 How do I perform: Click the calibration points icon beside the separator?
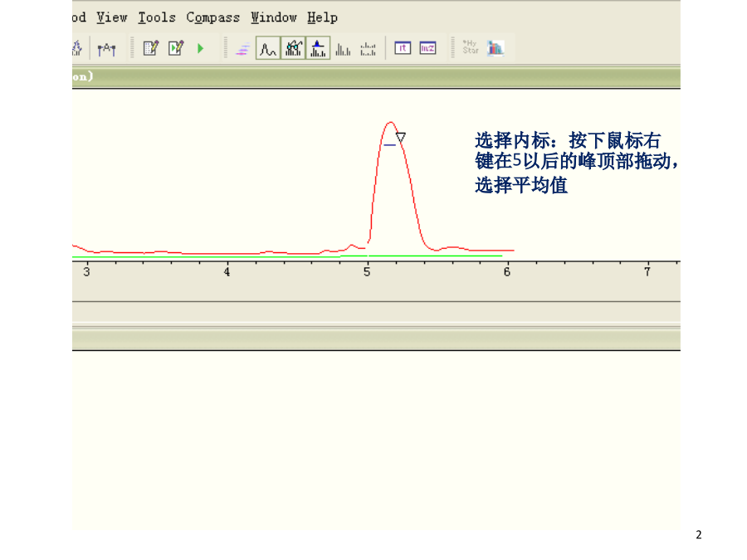[107, 49]
